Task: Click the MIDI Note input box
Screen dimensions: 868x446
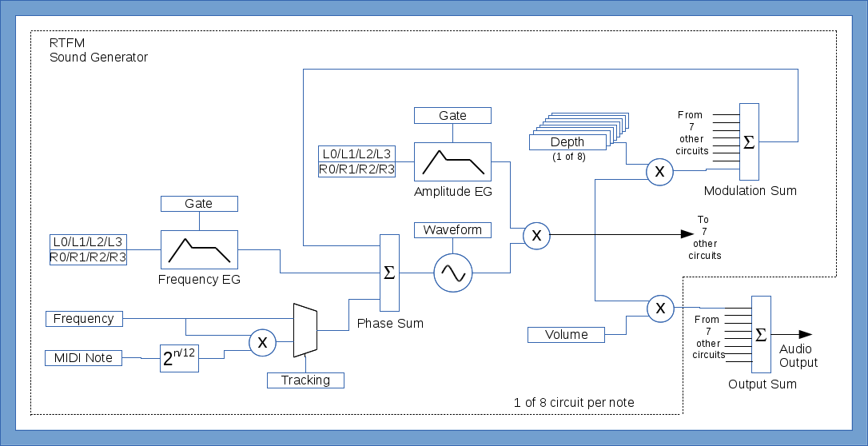Action: click(x=84, y=357)
